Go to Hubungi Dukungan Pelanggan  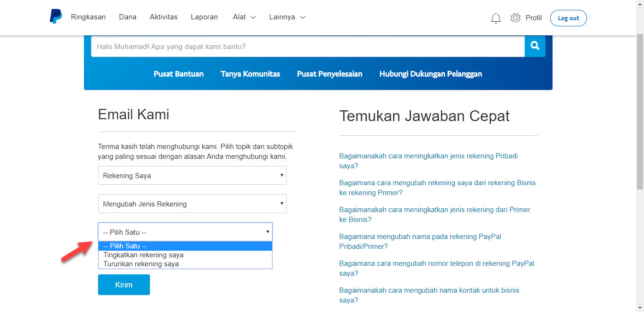[x=430, y=74]
